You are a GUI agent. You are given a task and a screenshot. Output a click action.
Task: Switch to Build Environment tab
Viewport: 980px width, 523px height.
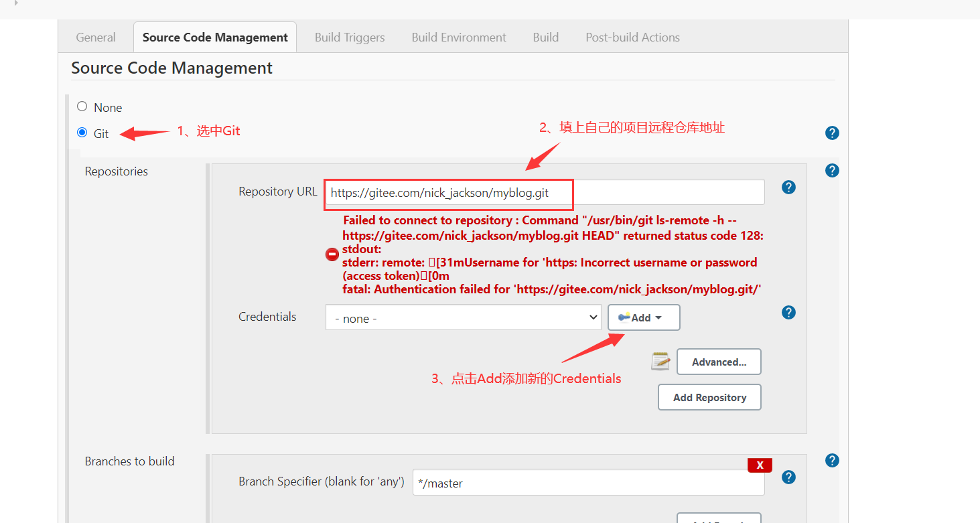459,38
